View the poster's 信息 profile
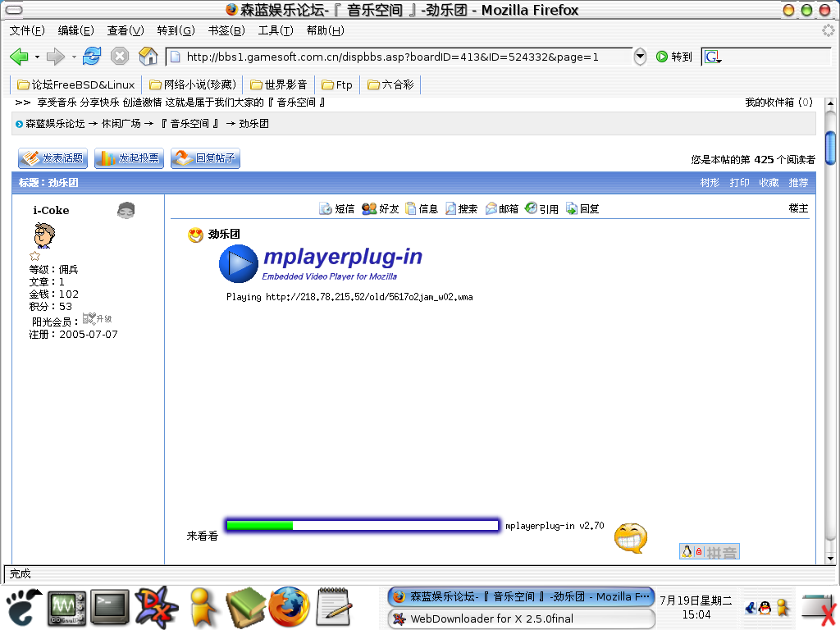Screen dimensions: 840x630 point(422,209)
